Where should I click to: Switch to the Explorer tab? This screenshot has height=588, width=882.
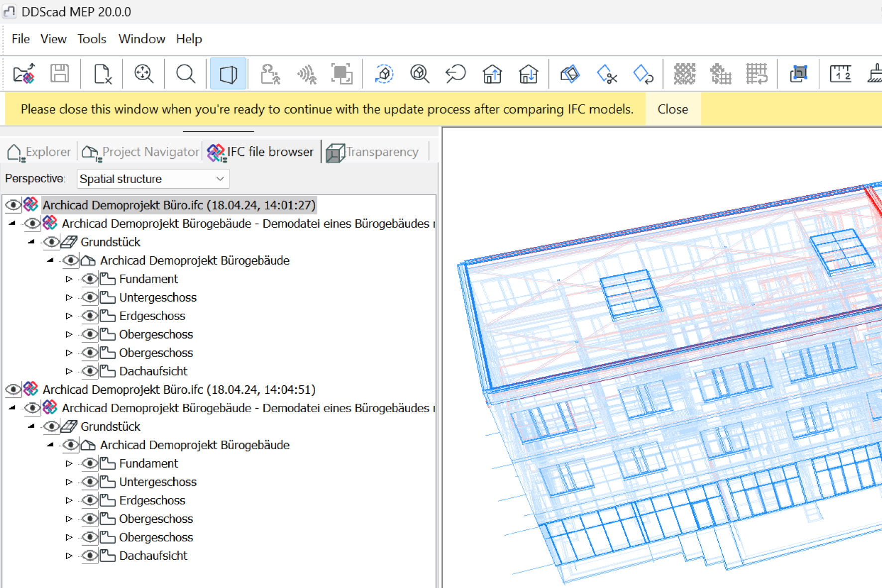[x=39, y=152]
